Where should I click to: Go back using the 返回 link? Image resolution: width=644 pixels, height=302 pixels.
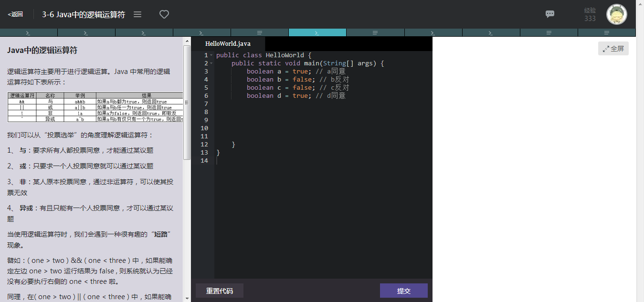tap(15, 14)
